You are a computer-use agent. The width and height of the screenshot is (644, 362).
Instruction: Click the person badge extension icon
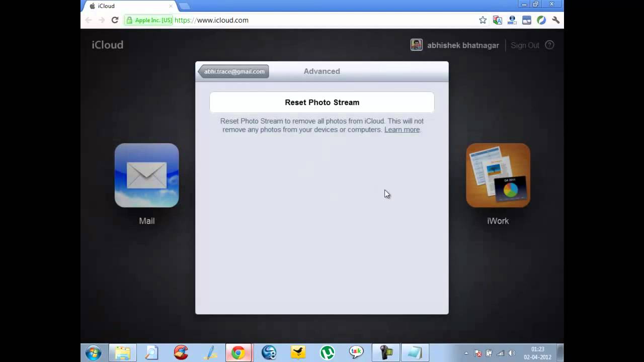pyautogui.click(x=512, y=20)
